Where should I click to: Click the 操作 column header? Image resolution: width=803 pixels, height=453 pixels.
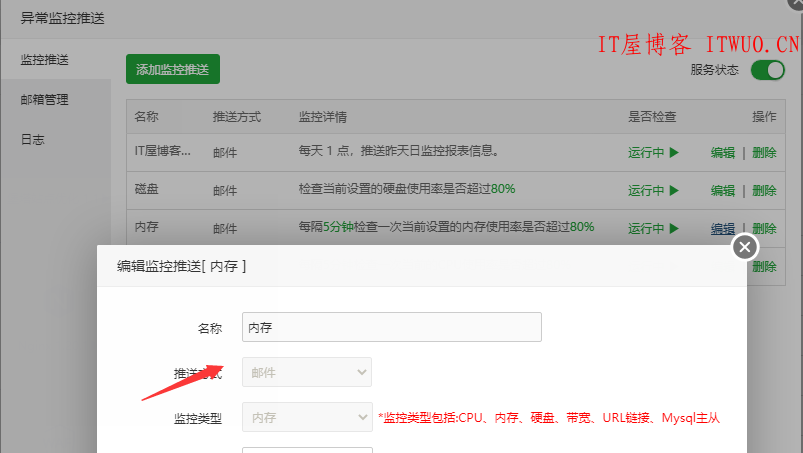coord(764,117)
